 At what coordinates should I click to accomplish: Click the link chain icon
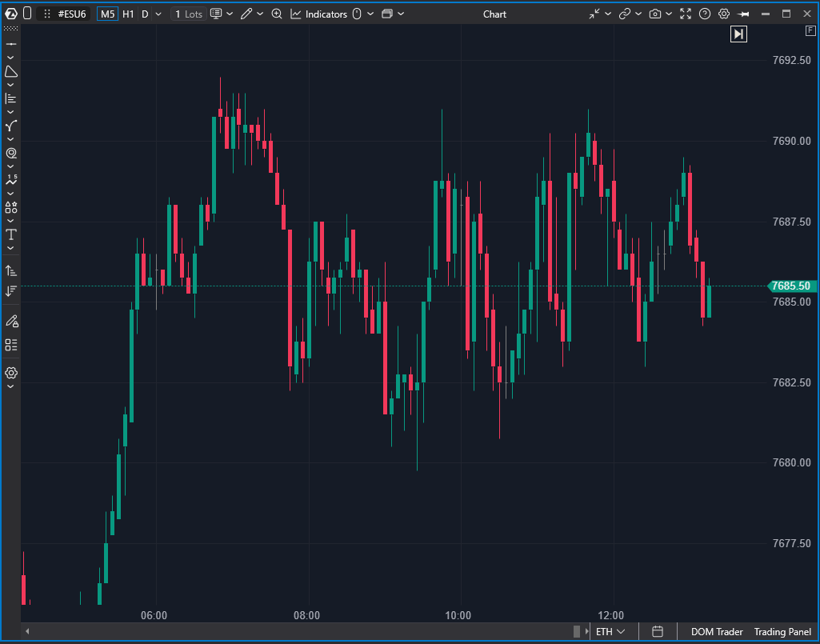[x=625, y=14]
